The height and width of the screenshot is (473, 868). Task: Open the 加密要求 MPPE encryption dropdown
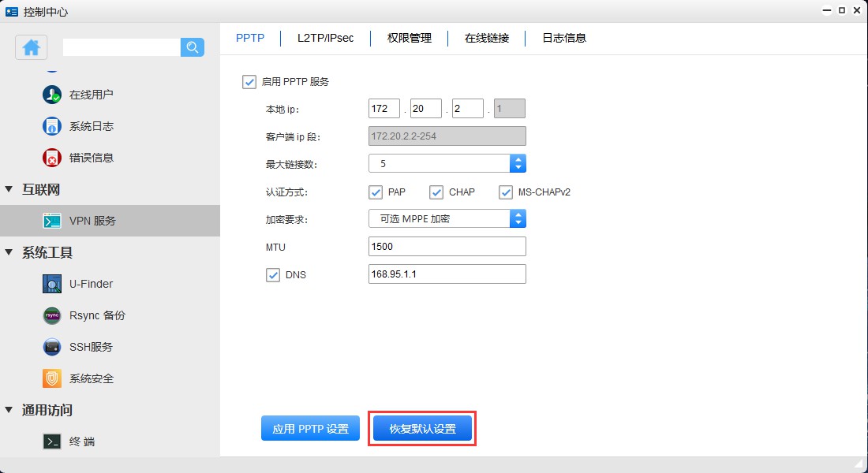point(518,218)
